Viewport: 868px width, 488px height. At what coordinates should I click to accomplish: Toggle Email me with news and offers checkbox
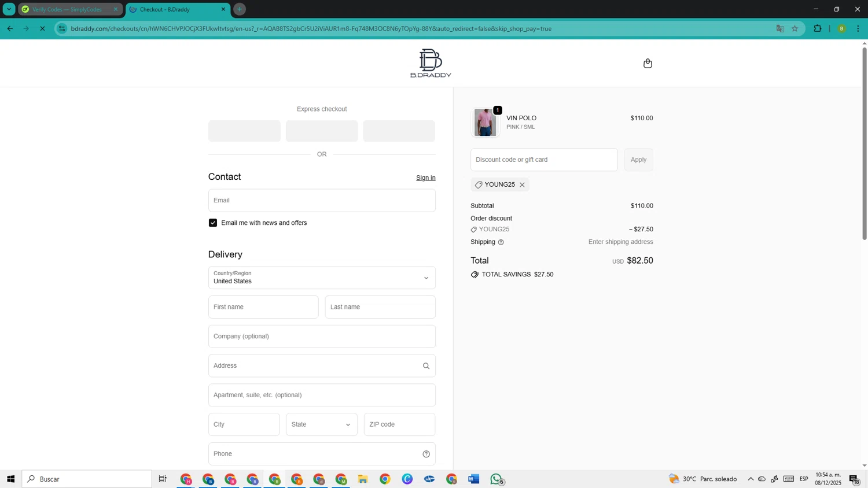tap(213, 223)
